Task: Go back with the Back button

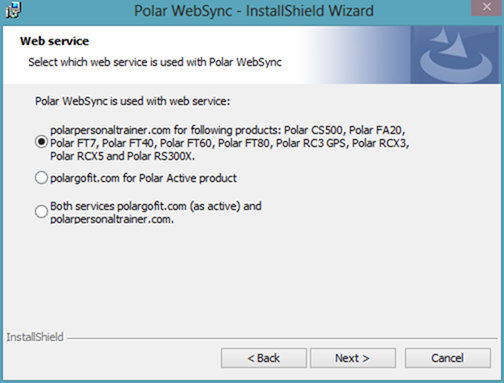Action: [264, 358]
